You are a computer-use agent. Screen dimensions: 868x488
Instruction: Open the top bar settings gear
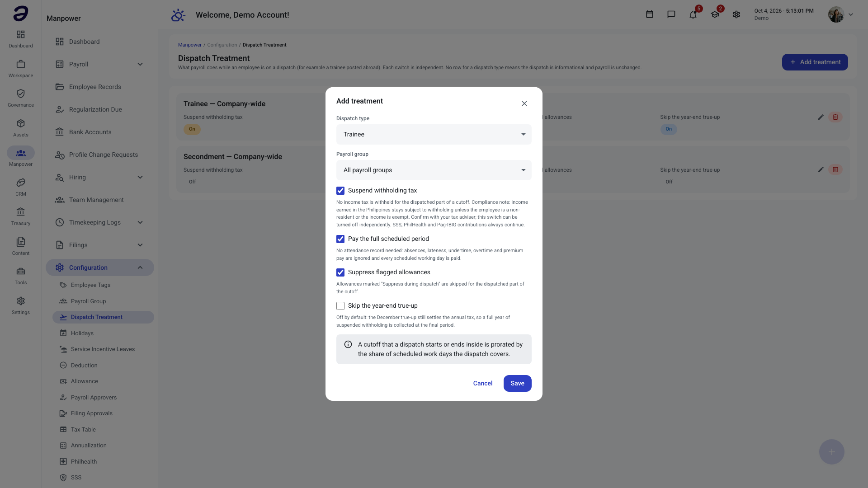pos(736,14)
